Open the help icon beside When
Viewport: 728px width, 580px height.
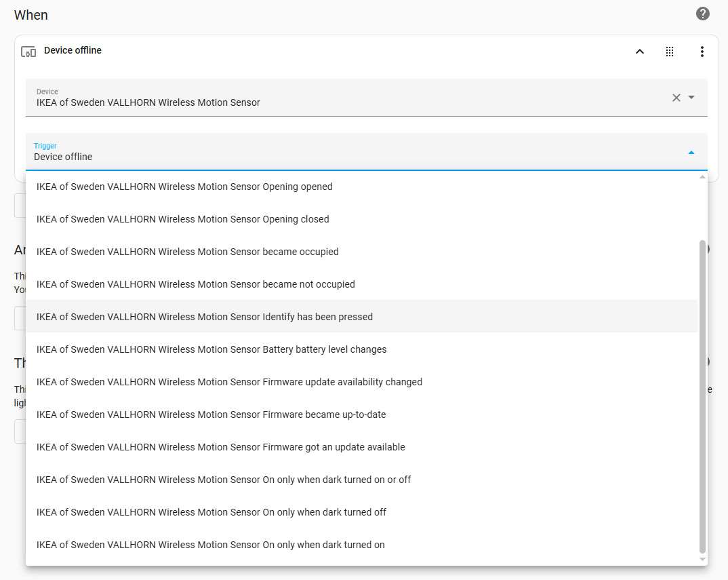pos(703,14)
